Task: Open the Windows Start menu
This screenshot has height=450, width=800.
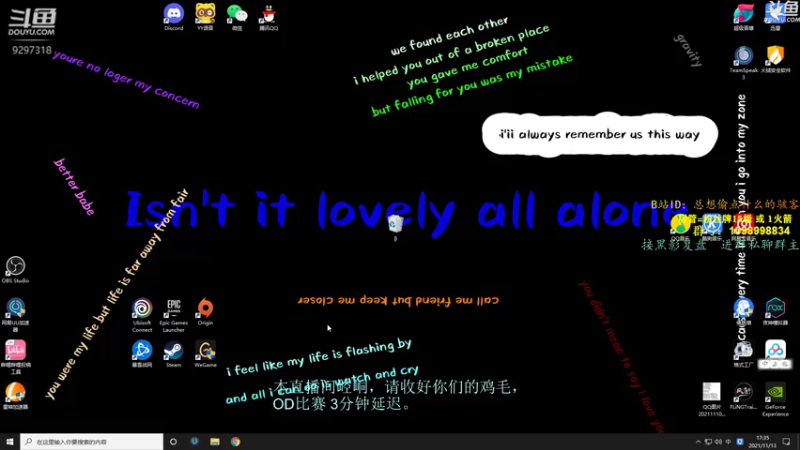Action: (10, 441)
